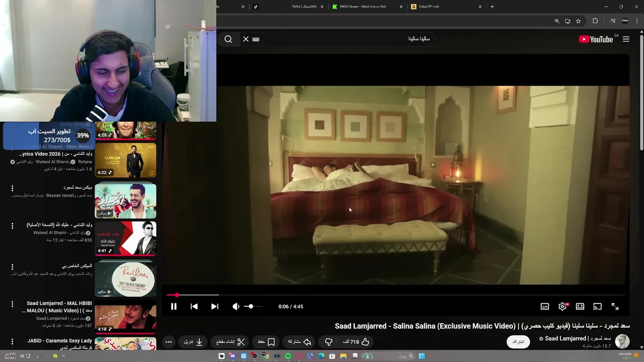Open the Discord icon on the taskbar
This screenshot has height=362, width=644.
click(232, 356)
